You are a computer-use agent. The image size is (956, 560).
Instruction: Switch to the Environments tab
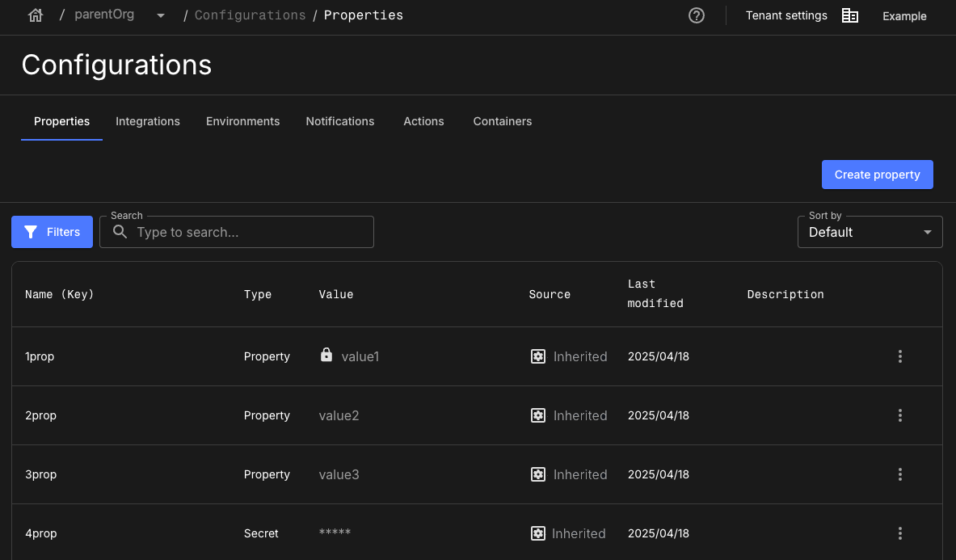click(242, 121)
